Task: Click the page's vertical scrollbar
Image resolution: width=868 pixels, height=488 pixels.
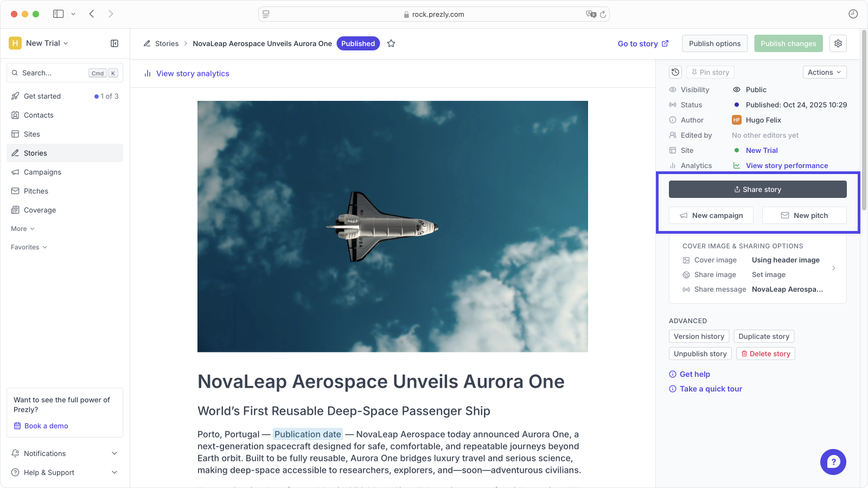Action: tap(864, 119)
